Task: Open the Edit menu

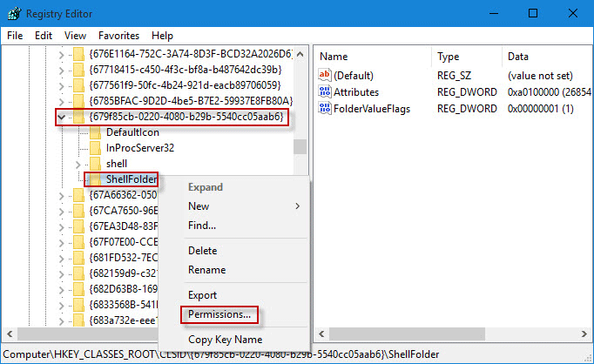Action: click(x=44, y=36)
